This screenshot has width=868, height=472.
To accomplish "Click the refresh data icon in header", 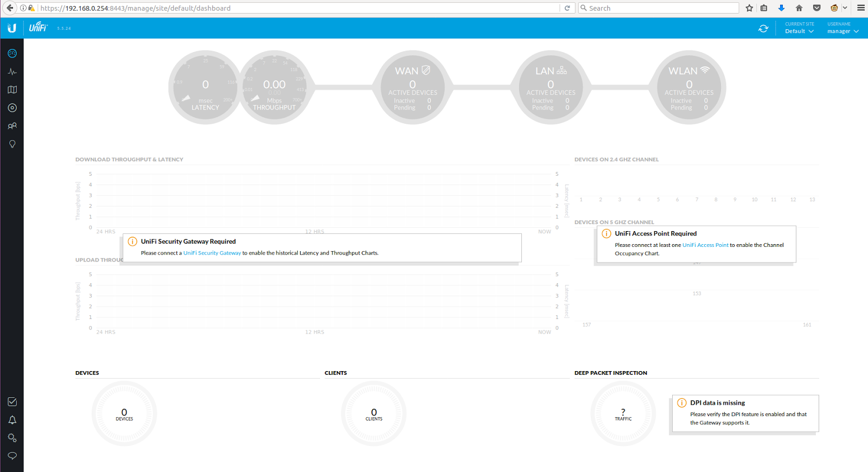I will click(x=763, y=28).
